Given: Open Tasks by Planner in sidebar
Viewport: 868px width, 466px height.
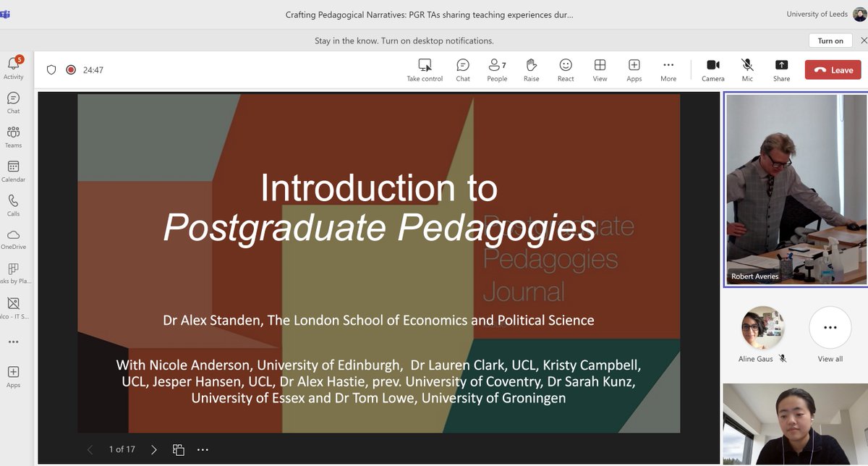Looking at the screenshot, I should coord(13,274).
